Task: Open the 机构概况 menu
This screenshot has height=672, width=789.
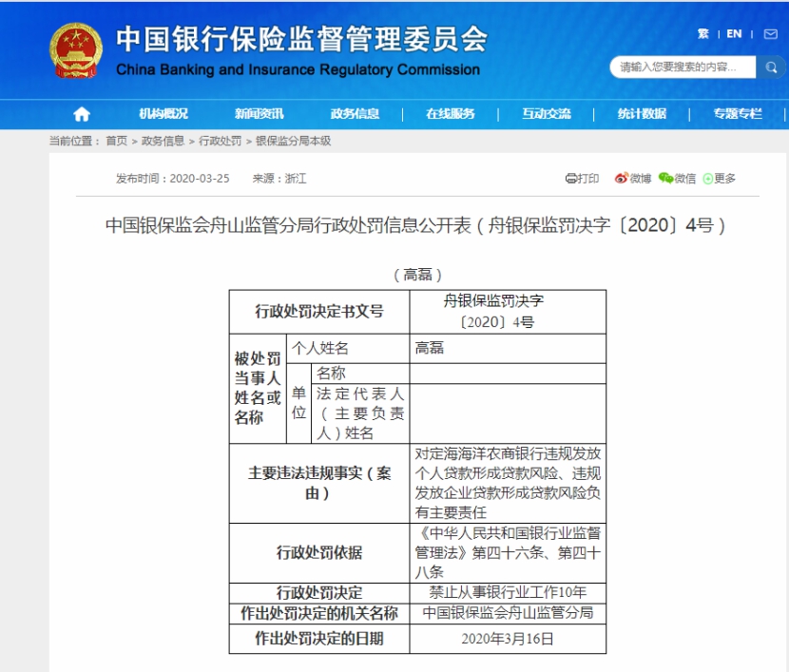Action: [x=164, y=114]
